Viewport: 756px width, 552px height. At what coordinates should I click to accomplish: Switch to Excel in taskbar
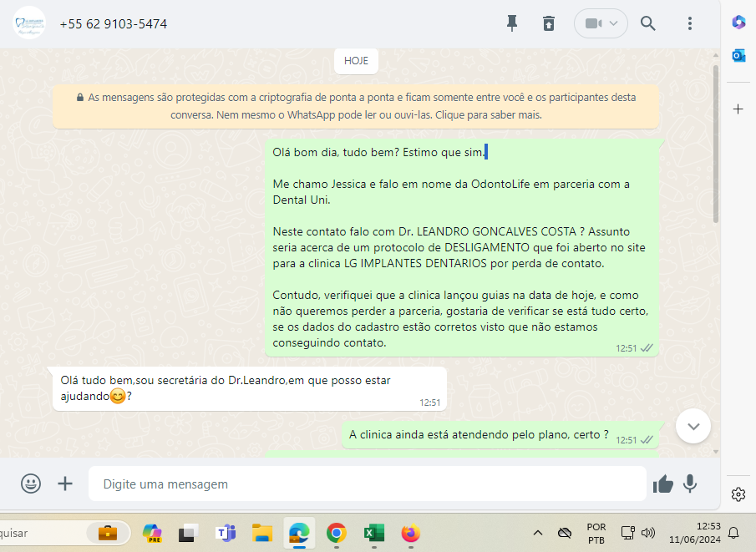click(373, 533)
